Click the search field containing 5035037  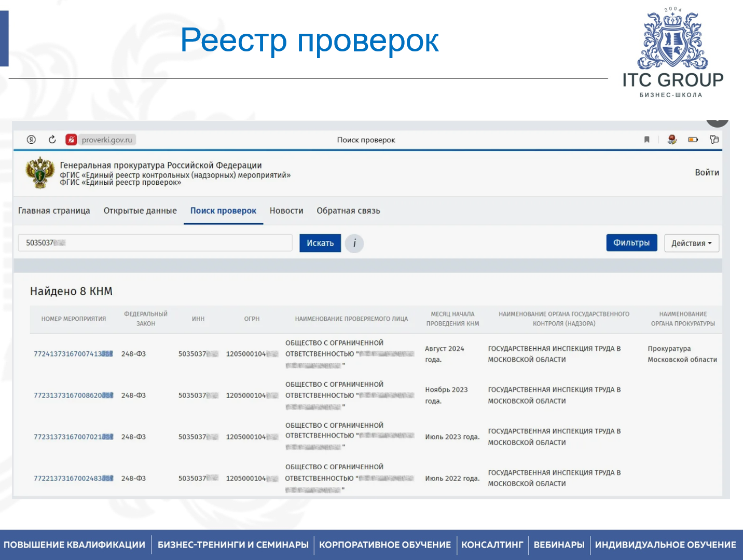pyautogui.click(x=155, y=243)
